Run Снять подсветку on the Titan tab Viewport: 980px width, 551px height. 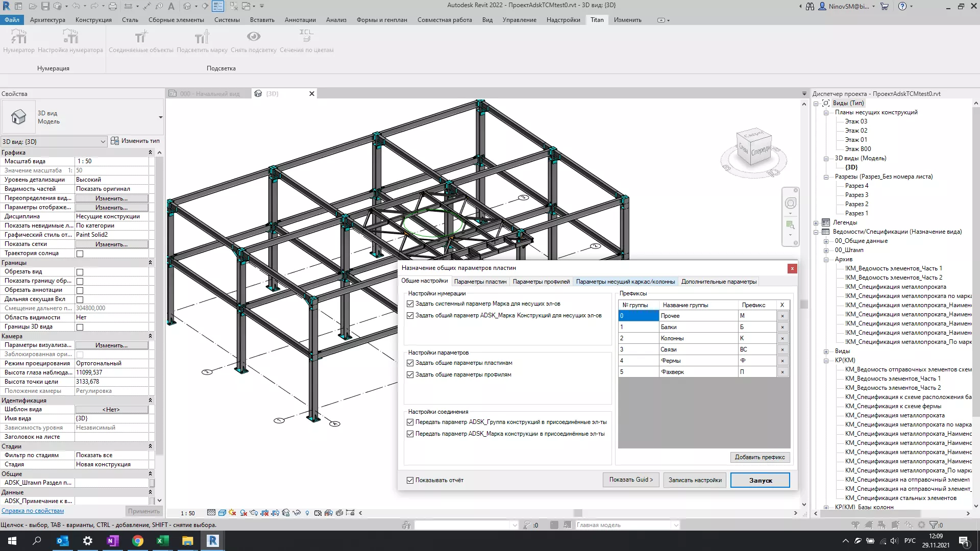tap(254, 41)
